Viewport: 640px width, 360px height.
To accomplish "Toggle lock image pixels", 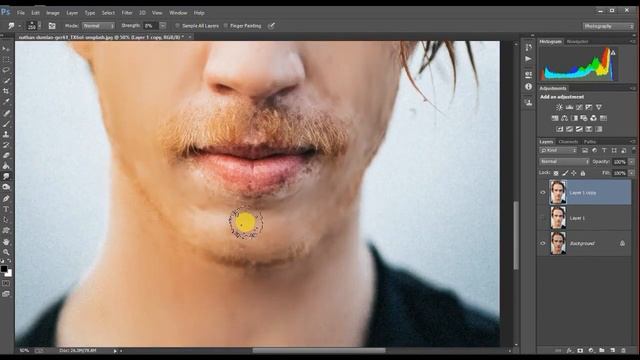I will click(565, 173).
